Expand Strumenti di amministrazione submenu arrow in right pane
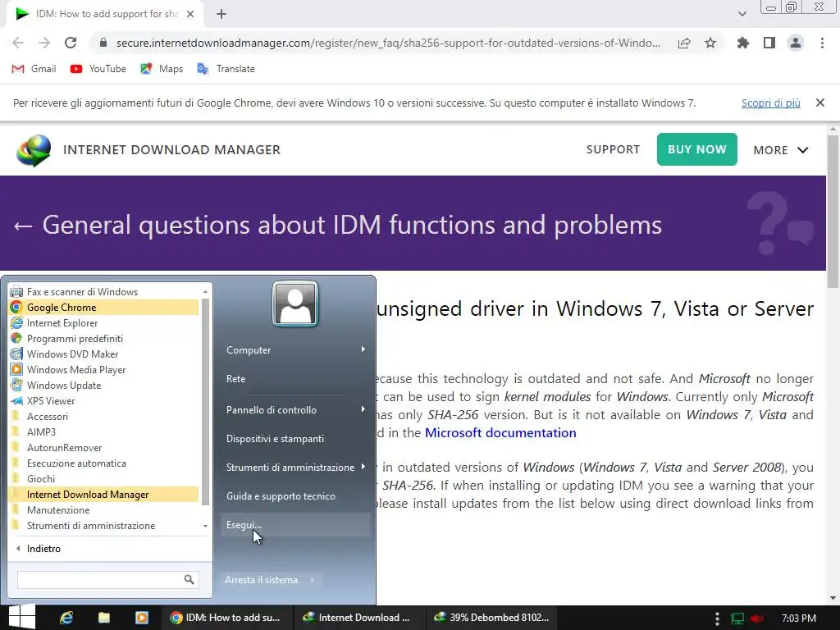Viewport: 840px width, 630px height. tap(363, 467)
